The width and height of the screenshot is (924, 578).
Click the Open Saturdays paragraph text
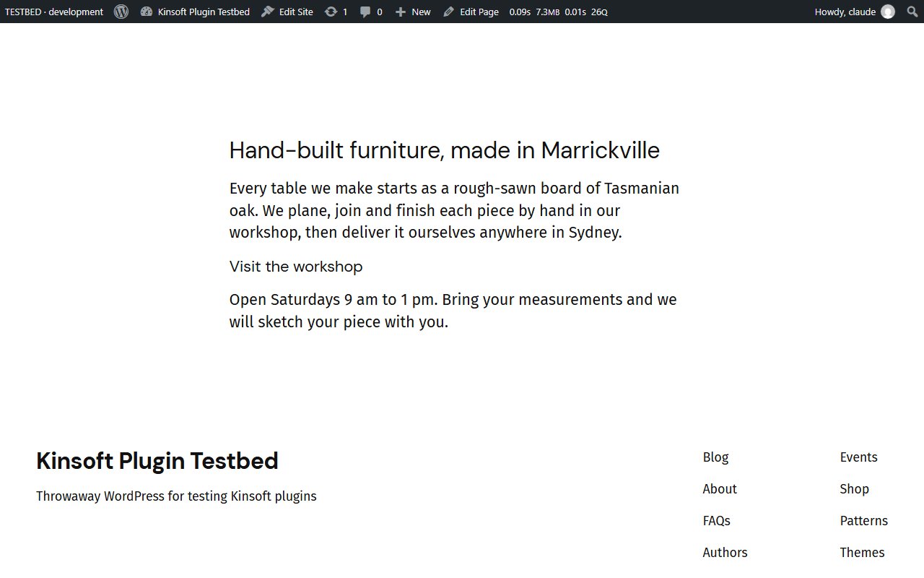(x=453, y=311)
